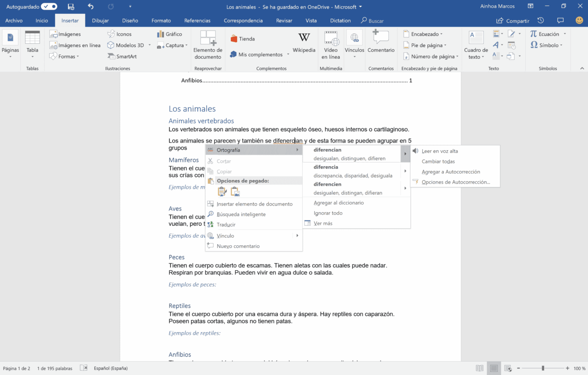
Task: Open the Dictation tab
Action: click(340, 21)
